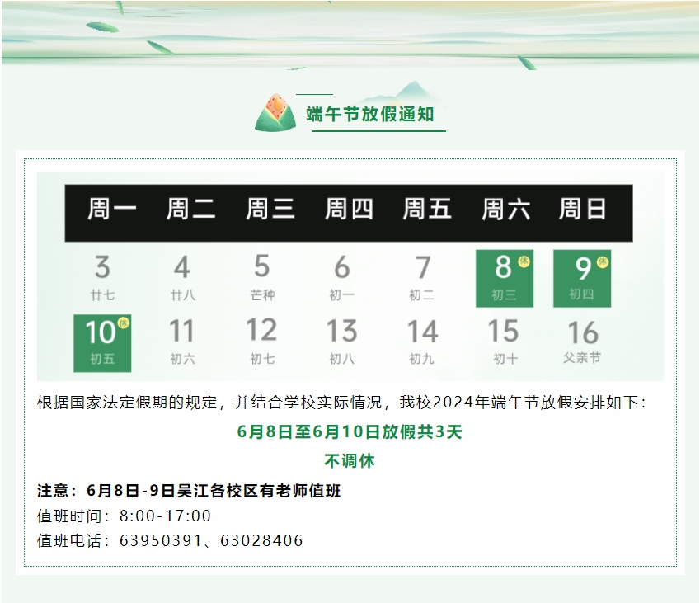Click the 休 badge on date 9
This screenshot has height=603, width=700.
click(x=603, y=261)
